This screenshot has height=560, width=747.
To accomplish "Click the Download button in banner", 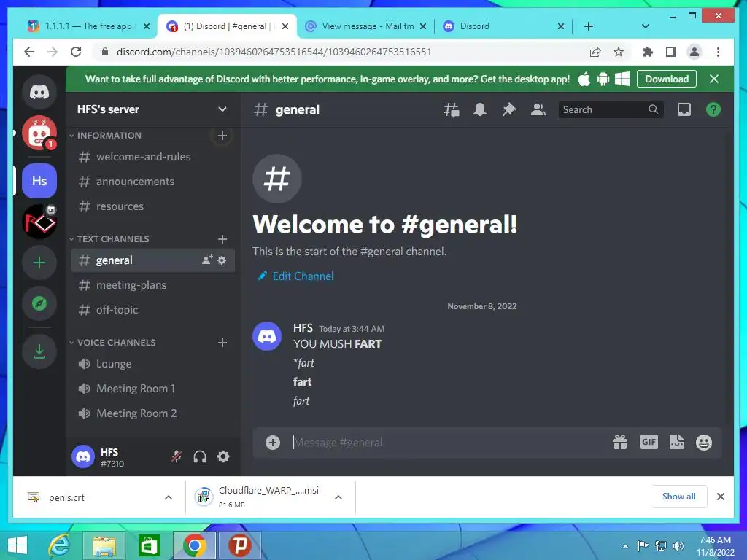I will click(667, 79).
